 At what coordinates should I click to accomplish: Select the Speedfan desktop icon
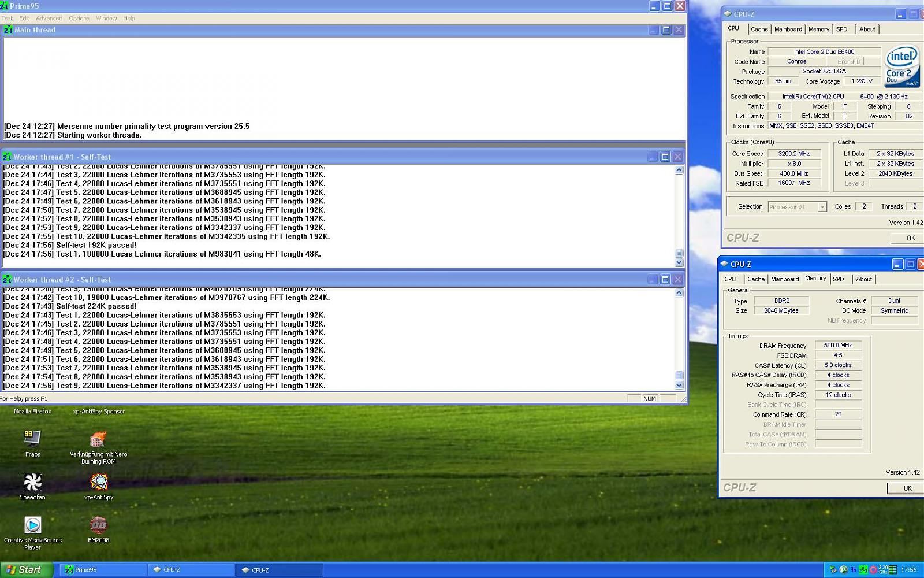click(32, 482)
